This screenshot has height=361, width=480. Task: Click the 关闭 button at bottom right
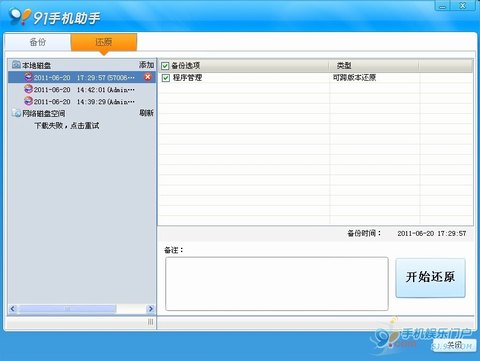click(454, 345)
